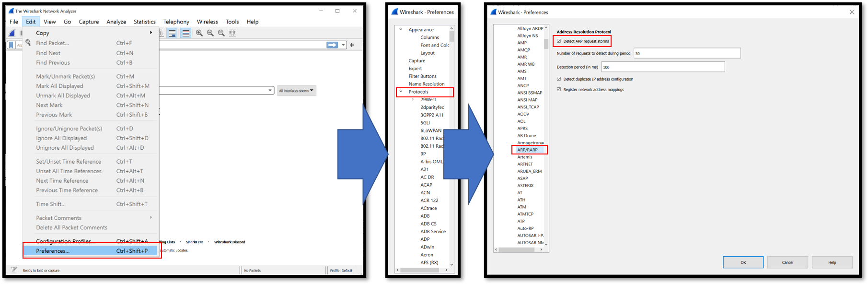Toggle Detect duplicate IP address configuration

point(559,79)
